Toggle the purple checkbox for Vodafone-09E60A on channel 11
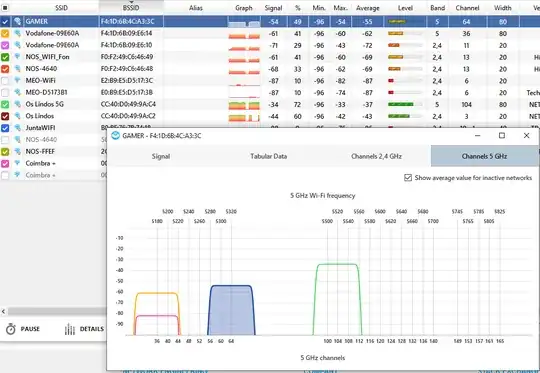This screenshot has width=540, height=373. pos(5,45)
